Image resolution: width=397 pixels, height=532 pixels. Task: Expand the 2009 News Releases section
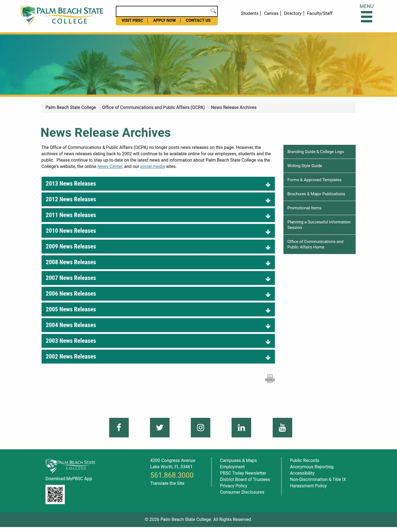click(158, 247)
